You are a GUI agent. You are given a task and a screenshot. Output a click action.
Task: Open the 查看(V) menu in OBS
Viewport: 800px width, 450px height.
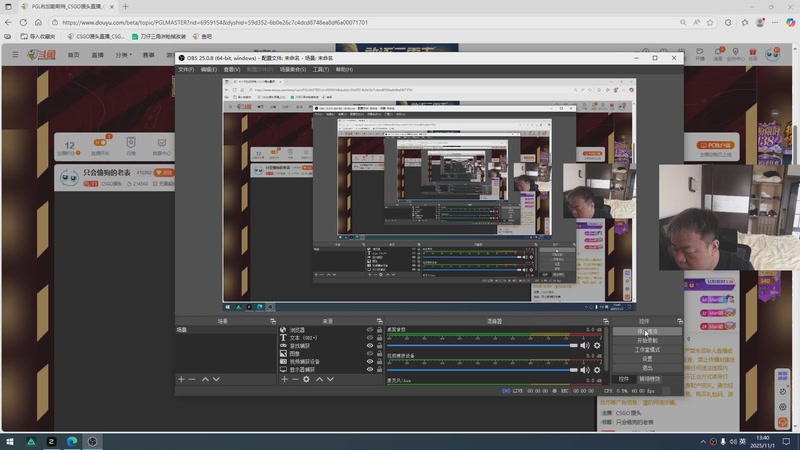[x=232, y=69]
